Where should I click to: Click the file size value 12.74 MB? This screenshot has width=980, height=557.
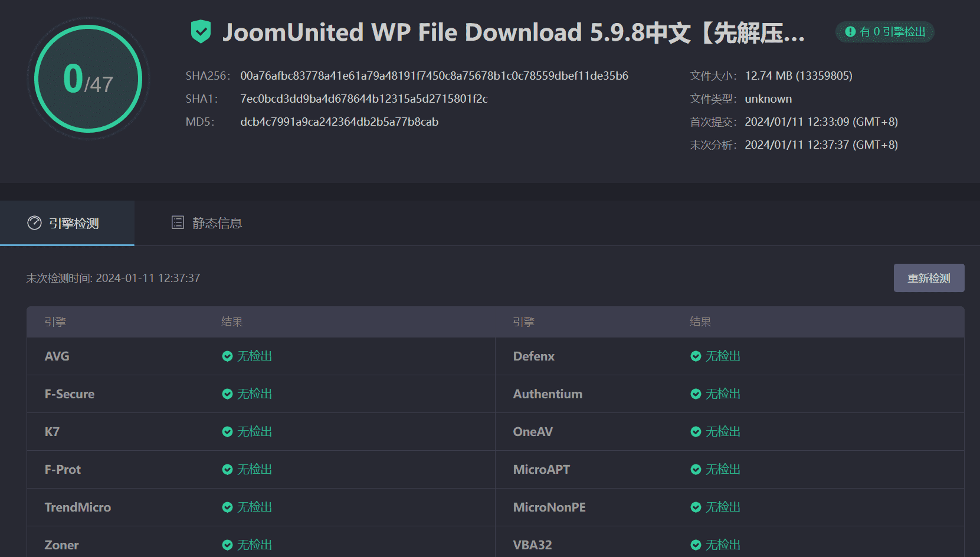click(798, 76)
